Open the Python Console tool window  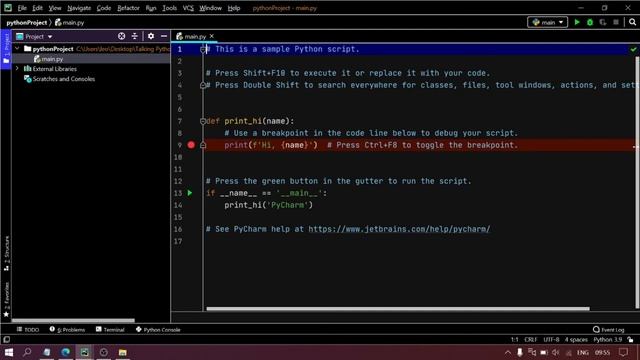[158, 329]
